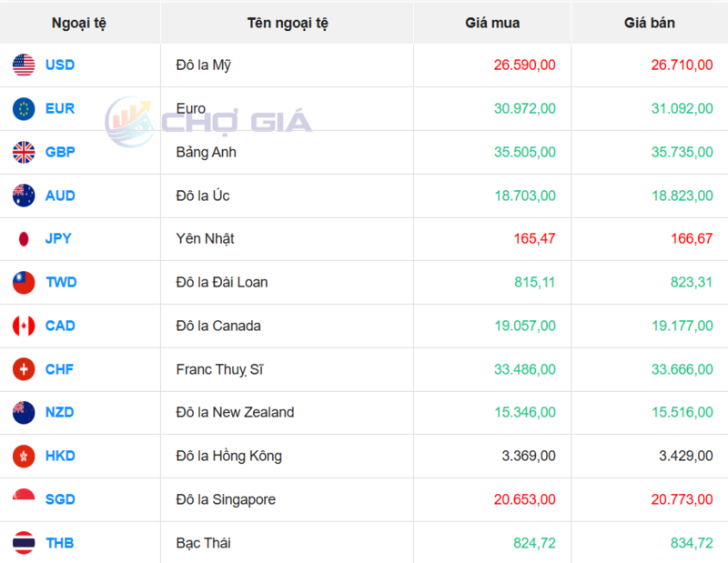Click the Canadian flag icon

tap(24, 326)
